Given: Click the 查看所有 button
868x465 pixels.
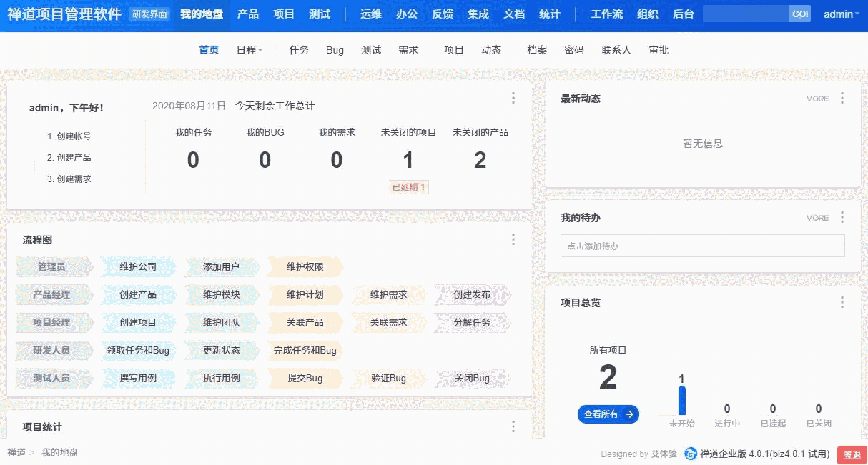Looking at the screenshot, I should click(x=608, y=414).
